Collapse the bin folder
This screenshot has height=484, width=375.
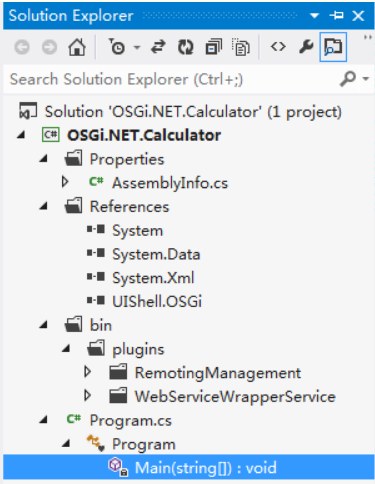pos(44,325)
